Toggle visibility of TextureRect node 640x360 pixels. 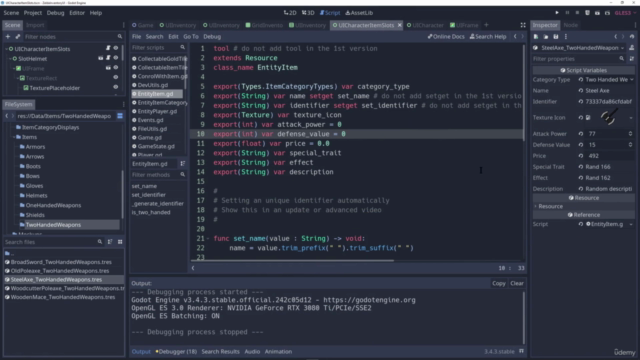pyautogui.click(x=116, y=78)
